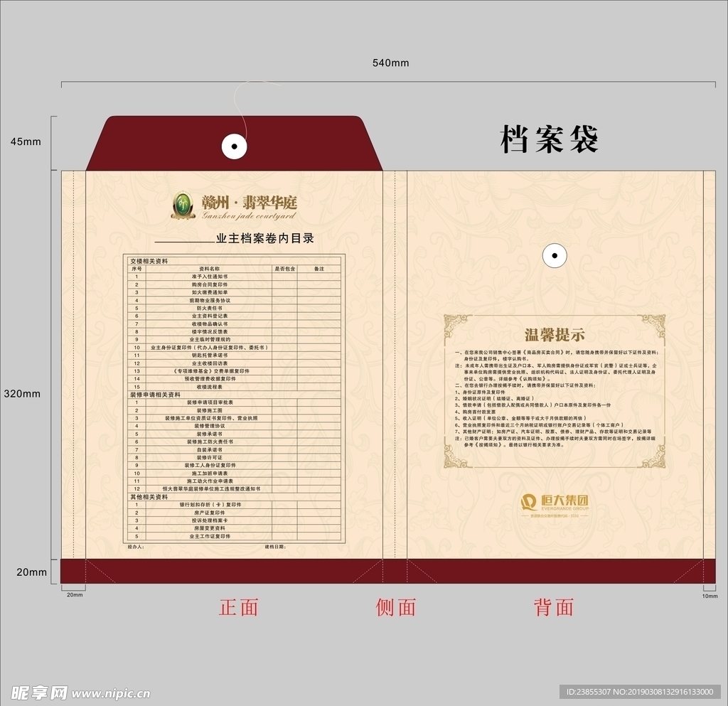Click the white string eyelet on red flap
This screenshot has height=706, width=728.
click(233, 147)
